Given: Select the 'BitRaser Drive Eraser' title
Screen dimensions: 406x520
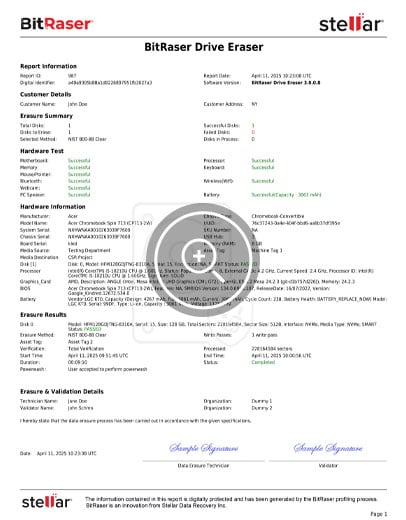Looking at the screenshot, I should coord(204,47).
